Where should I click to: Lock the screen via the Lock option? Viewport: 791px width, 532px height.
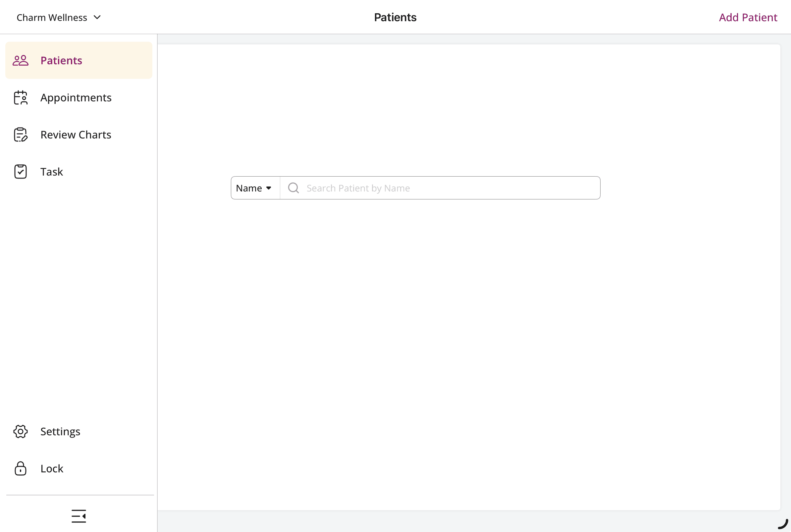coord(52,468)
